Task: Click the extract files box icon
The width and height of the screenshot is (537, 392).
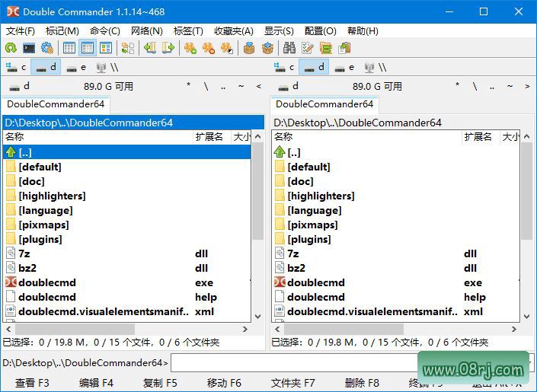Action: click(x=267, y=48)
